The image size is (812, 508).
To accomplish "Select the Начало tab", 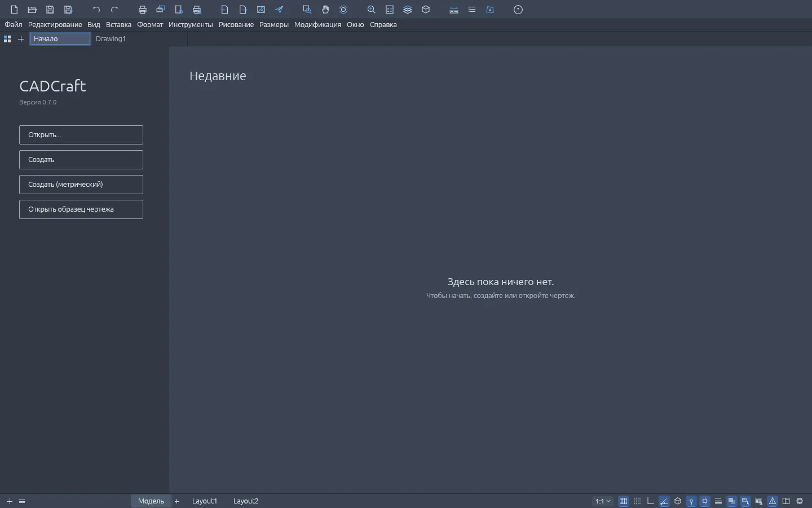I will (60, 39).
